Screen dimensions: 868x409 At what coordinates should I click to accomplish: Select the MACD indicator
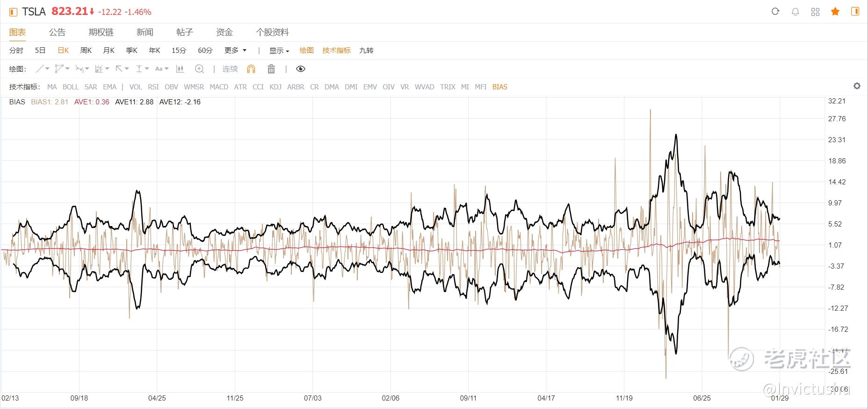click(219, 87)
